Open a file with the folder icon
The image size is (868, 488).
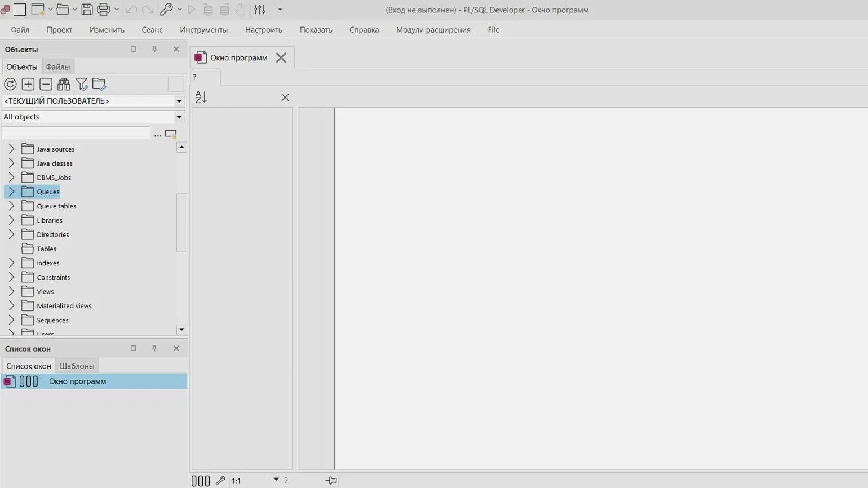tap(63, 10)
